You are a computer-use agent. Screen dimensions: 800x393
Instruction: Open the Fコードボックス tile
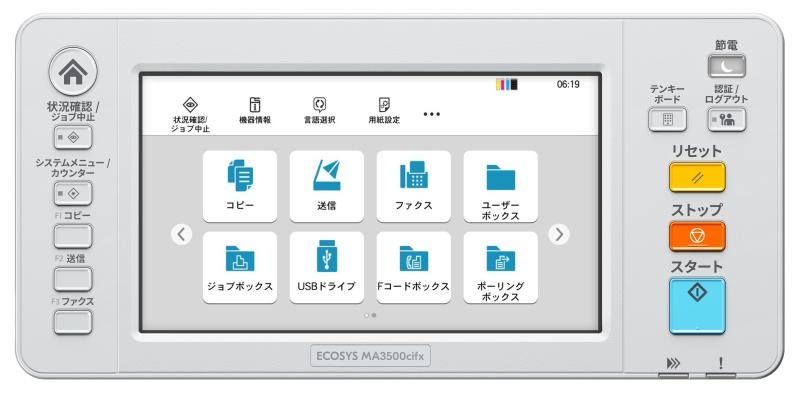pos(414,268)
